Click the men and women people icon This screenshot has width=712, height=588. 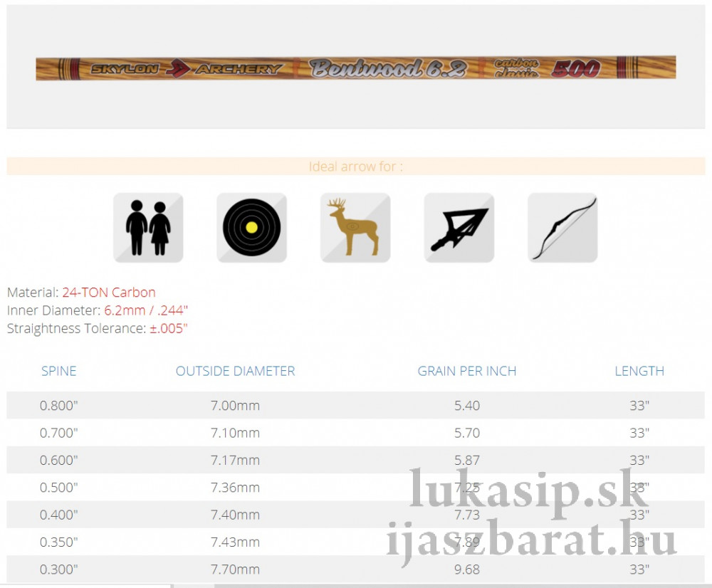click(x=148, y=228)
